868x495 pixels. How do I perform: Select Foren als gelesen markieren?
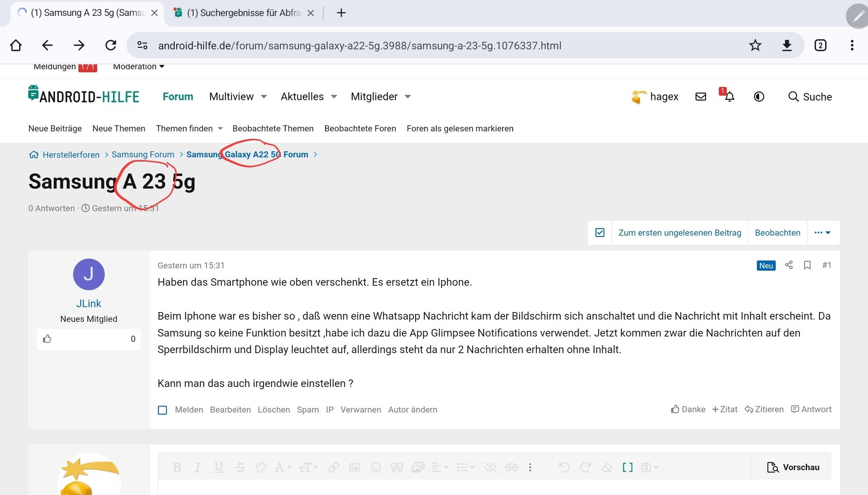[460, 129]
